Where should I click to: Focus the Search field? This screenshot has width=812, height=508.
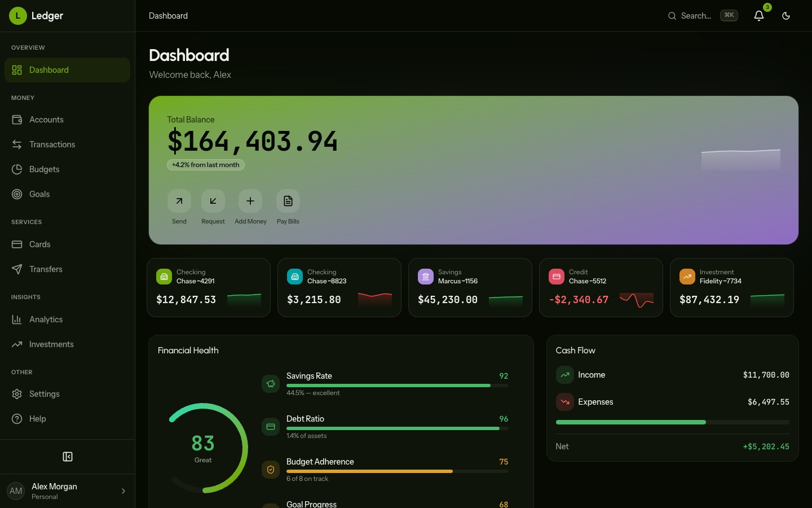(703, 16)
